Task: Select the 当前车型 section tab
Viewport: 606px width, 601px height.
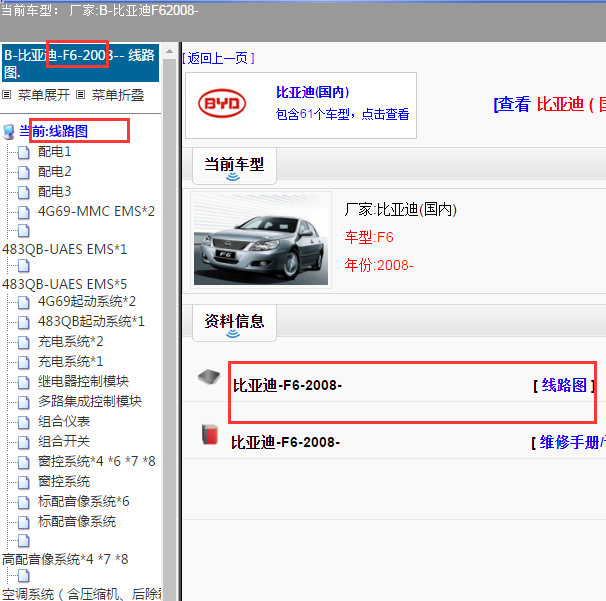Action: [x=234, y=166]
